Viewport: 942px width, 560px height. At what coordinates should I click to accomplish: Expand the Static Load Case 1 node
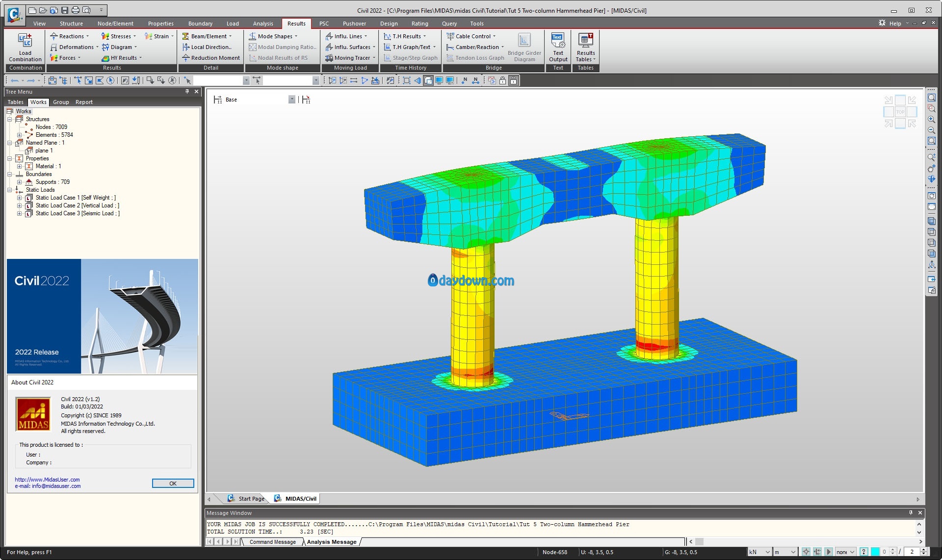tap(19, 198)
